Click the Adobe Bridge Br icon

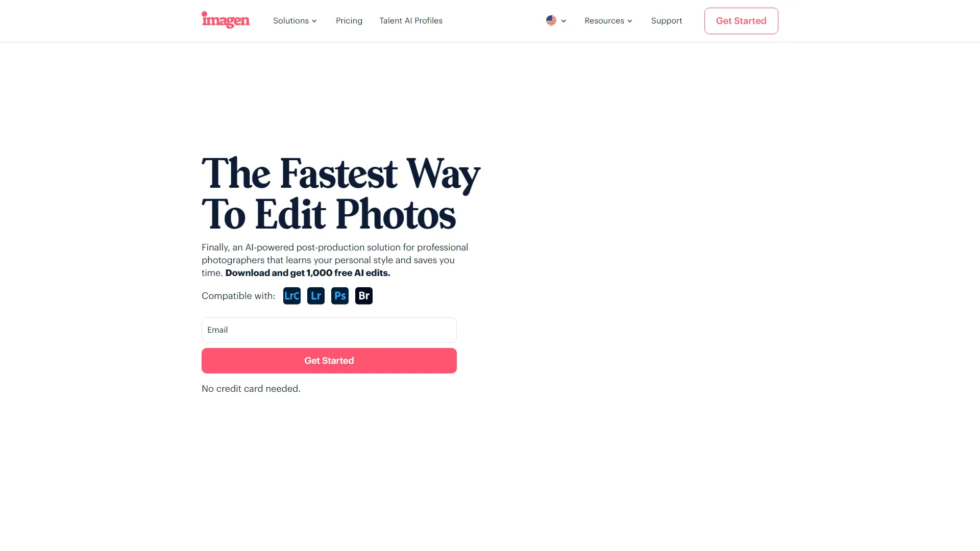pyautogui.click(x=364, y=296)
